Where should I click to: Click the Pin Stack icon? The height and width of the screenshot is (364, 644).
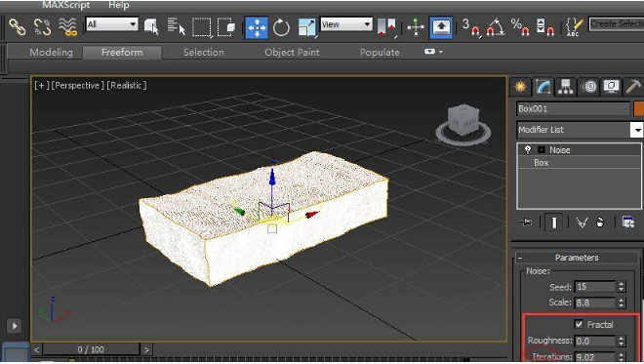tap(526, 222)
